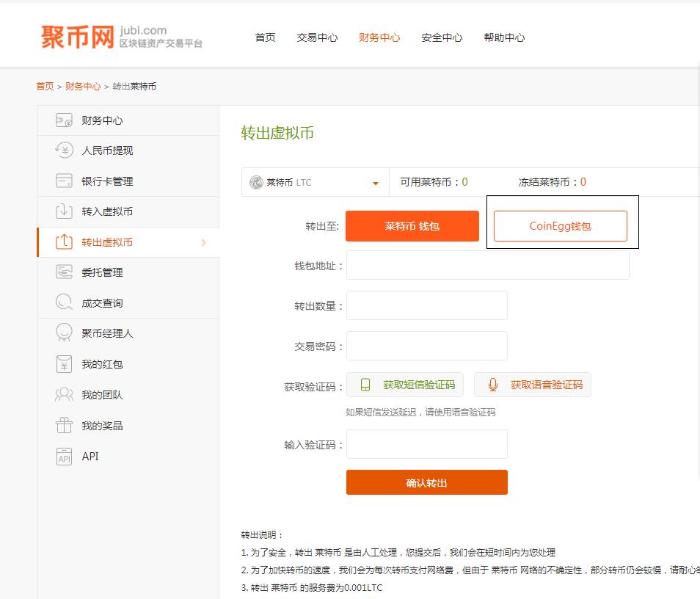Click the API icon in sidebar

[65, 457]
